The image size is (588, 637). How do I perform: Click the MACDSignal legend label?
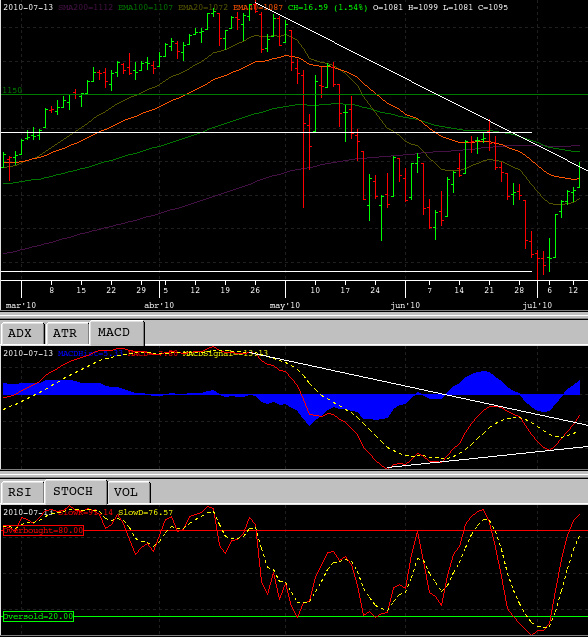(x=225, y=353)
